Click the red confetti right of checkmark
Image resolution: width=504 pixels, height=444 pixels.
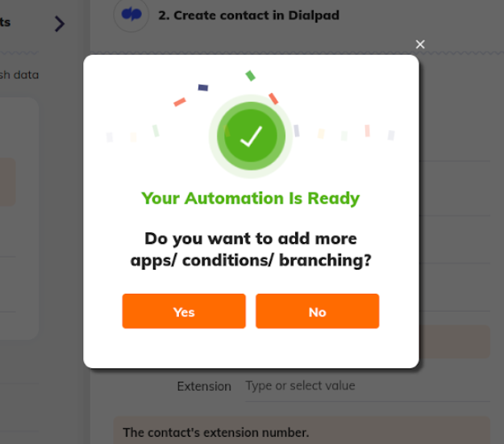273,98
